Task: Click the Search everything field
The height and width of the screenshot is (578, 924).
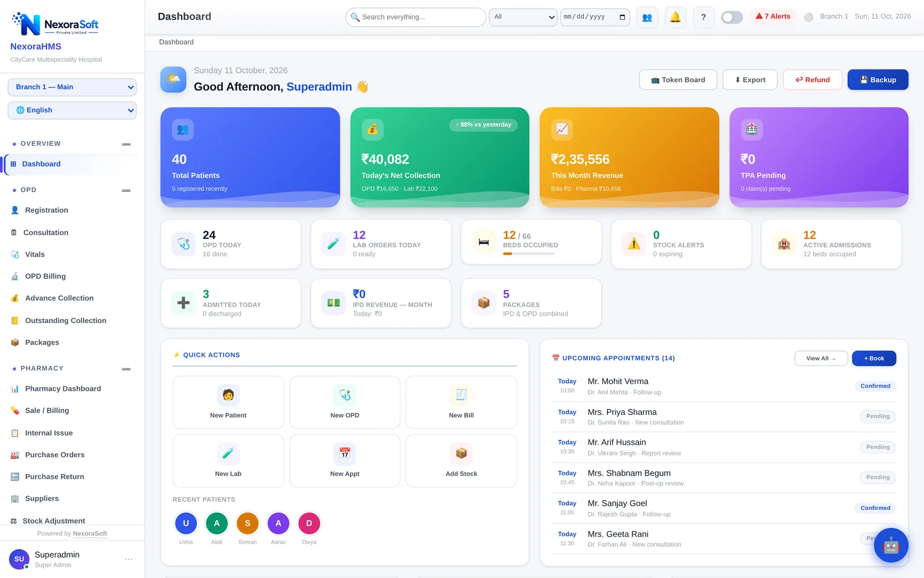Action: (x=416, y=17)
